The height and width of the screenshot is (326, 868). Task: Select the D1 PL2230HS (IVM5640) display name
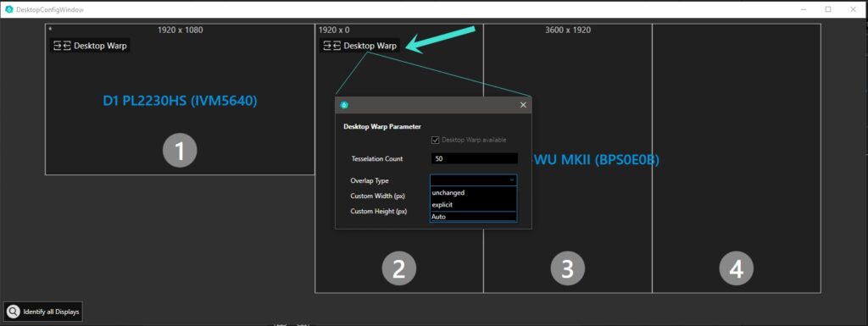[x=180, y=101]
